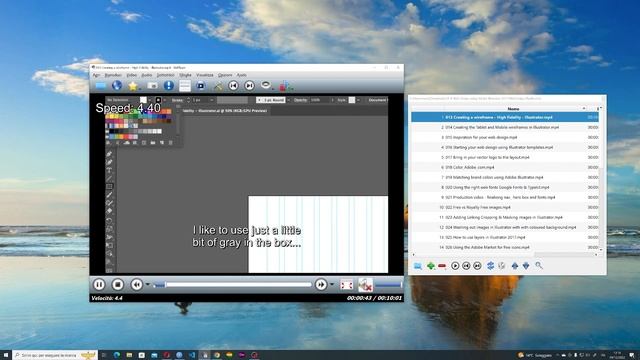Open the Sottotitoli menu
The width and height of the screenshot is (640, 360).
(x=165, y=75)
